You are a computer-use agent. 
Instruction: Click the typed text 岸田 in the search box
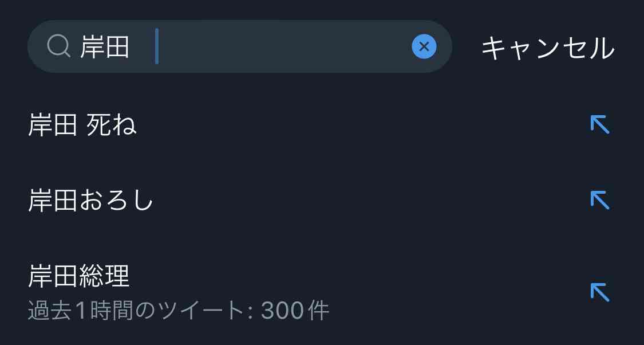105,47
